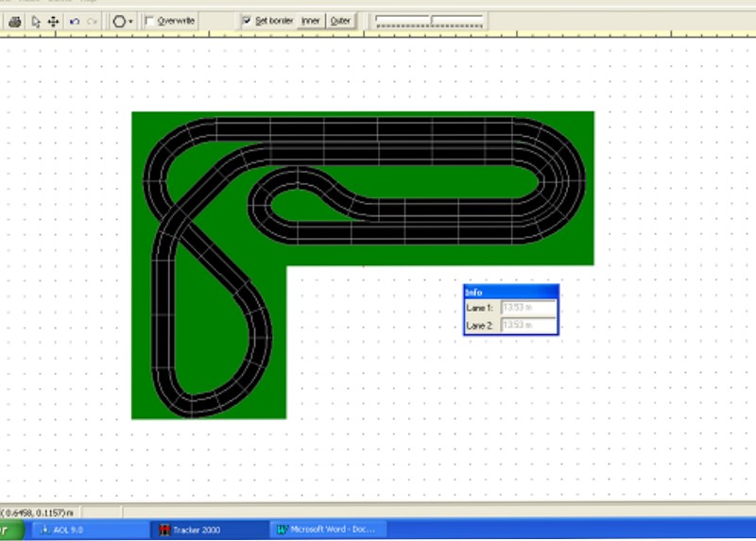Screen dimensions: 756x541
Task: Click the green Start button
Action: coord(8,530)
